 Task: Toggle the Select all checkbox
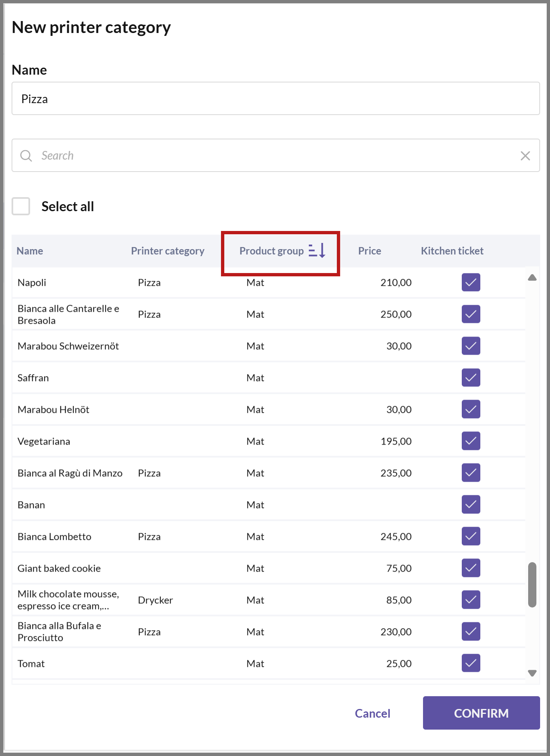pos(21,206)
